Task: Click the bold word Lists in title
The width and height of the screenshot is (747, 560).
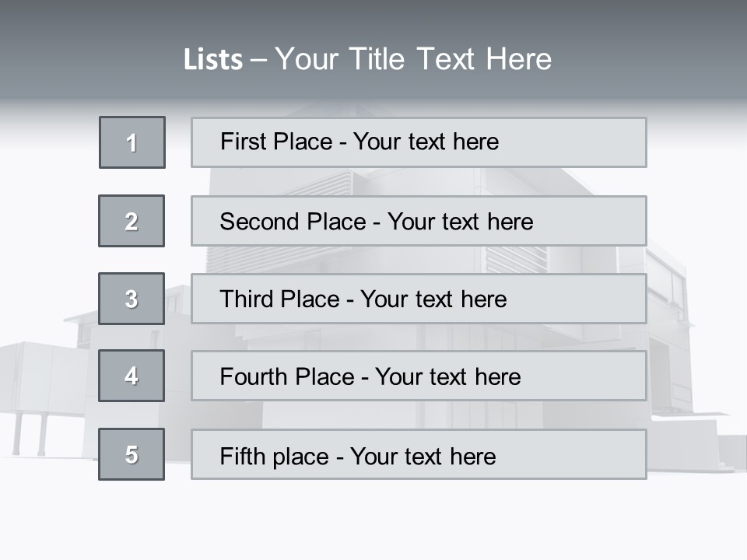Action: click(213, 60)
